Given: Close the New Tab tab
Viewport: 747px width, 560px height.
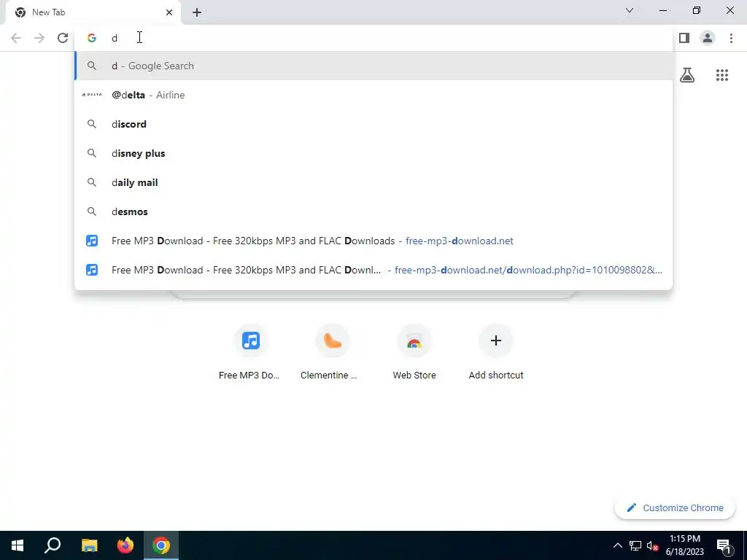Looking at the screenshot, I should point(169,12).
